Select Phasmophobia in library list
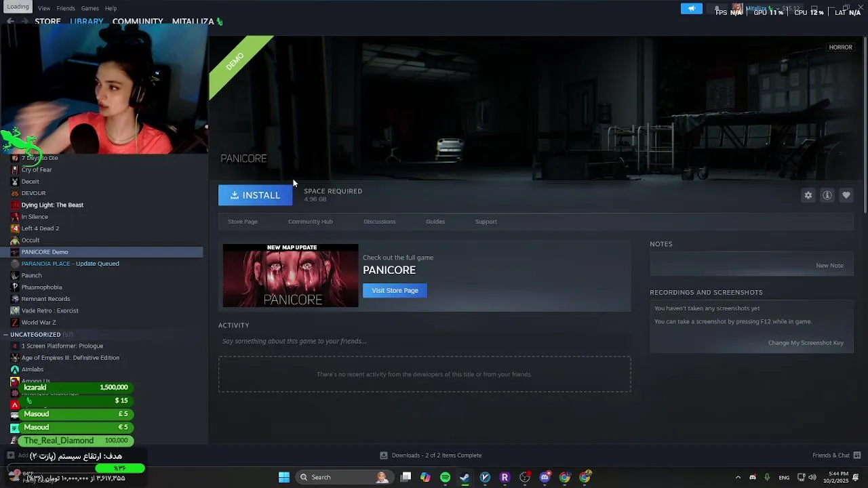The width and height of the screenshot is (868, 488). click(x=41, y=287)
